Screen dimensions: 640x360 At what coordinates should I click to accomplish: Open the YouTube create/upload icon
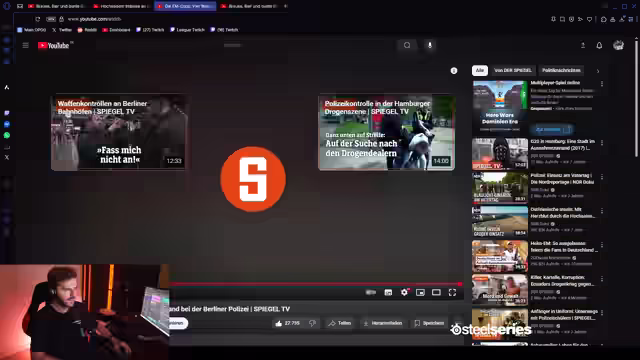pos(583,45)
